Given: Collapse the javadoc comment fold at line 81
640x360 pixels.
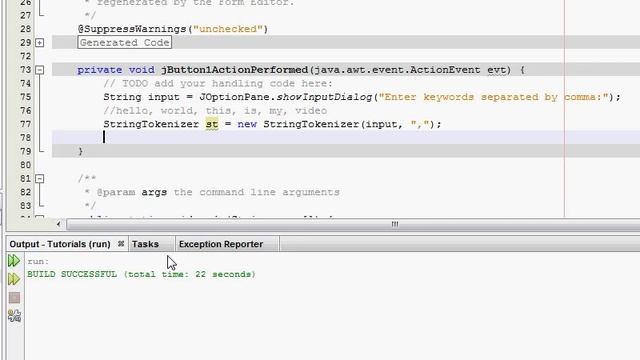Looking at the screenshot, I should 40,179.
